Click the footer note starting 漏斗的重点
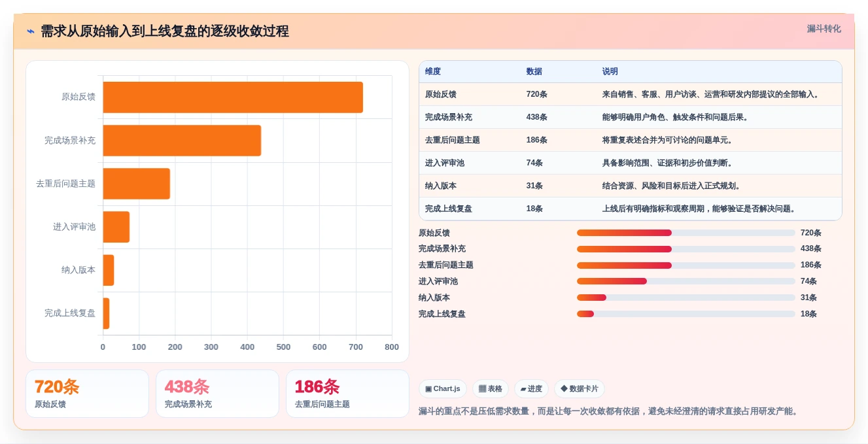This screenshot has height=444, width=868. [x=608, y=411]
